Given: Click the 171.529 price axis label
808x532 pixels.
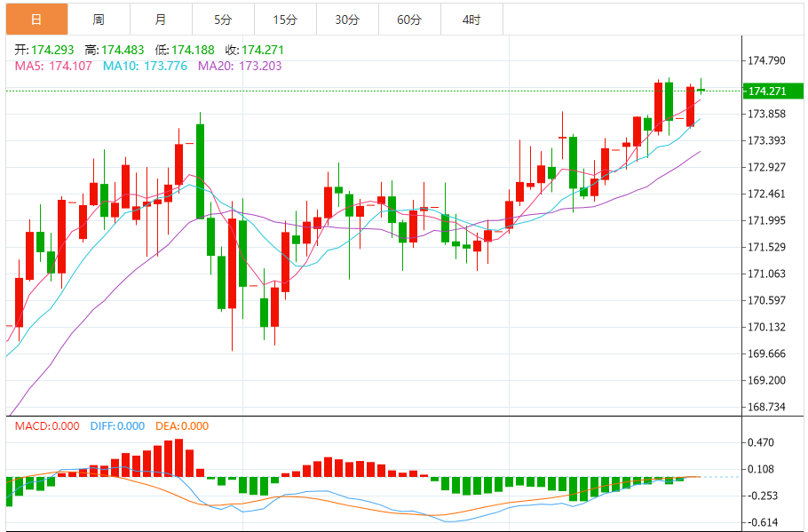Looking at the screenshot, I should click(x=767, y=247).
